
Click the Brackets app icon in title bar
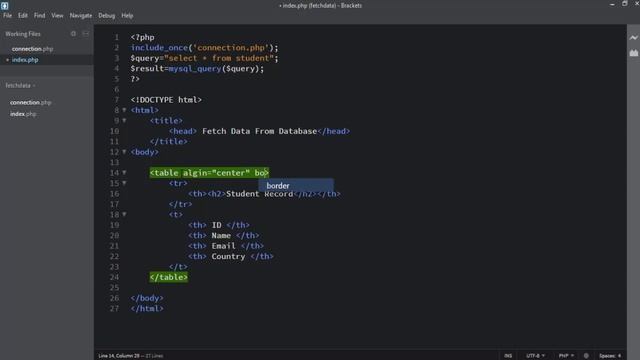[x=4, y=5]
